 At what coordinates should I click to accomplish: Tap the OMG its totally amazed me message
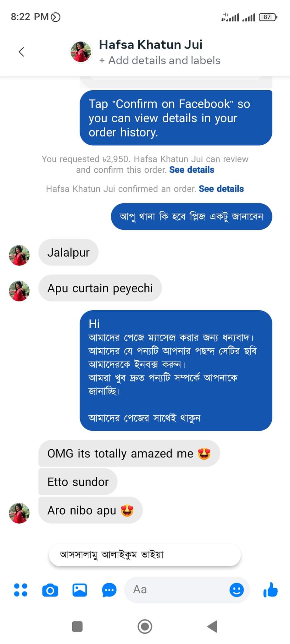pyautogui.click(x=129, y=453)
